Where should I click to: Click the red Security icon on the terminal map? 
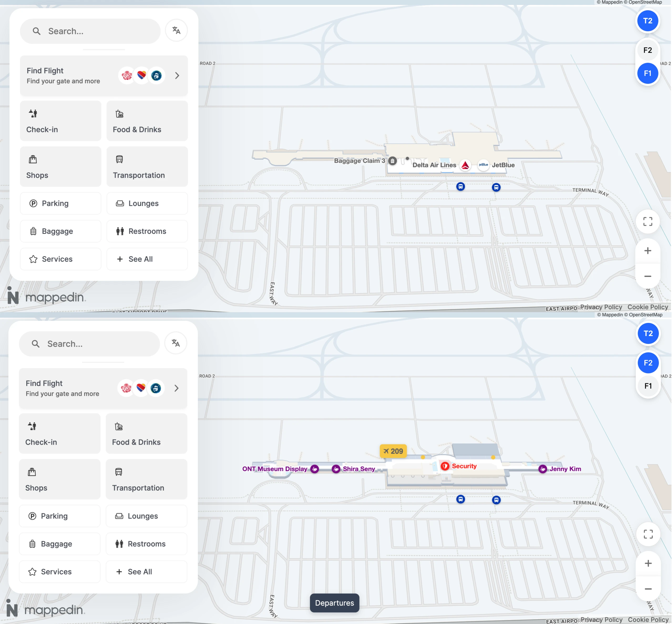[445, 466]
